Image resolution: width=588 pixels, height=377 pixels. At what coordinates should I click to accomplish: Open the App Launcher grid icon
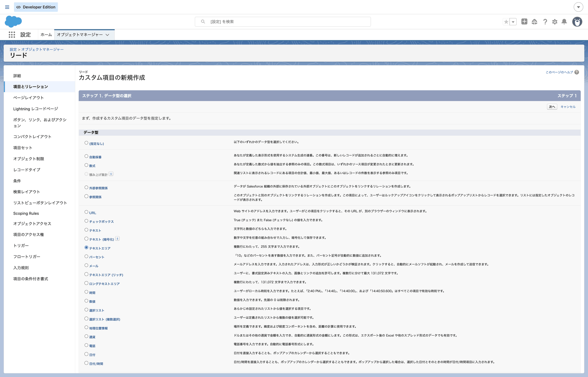[12, 35]
